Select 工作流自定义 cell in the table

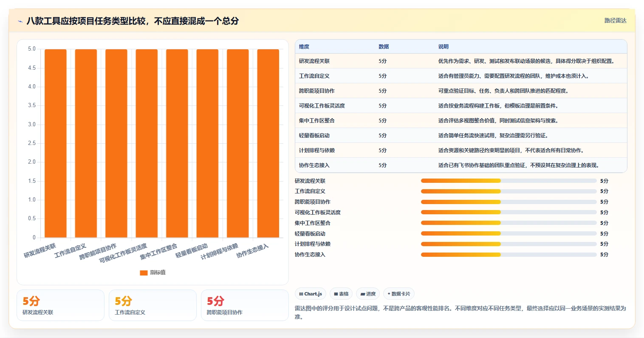click(x=314, y=76)
